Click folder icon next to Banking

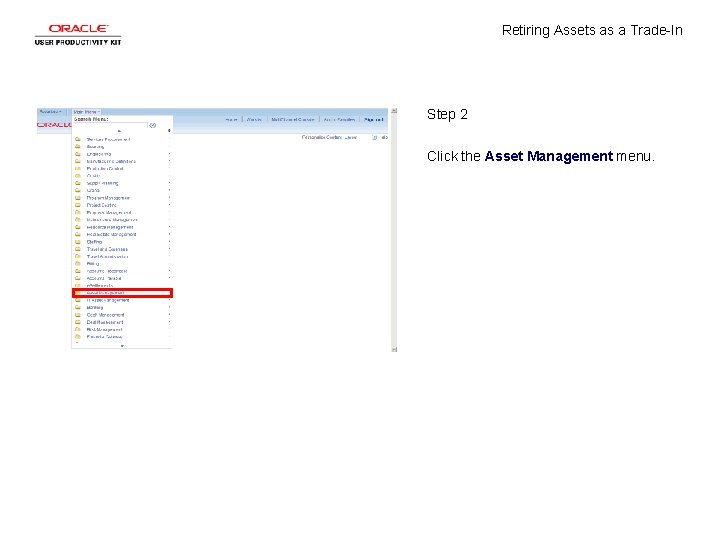(x=78, y=307)
